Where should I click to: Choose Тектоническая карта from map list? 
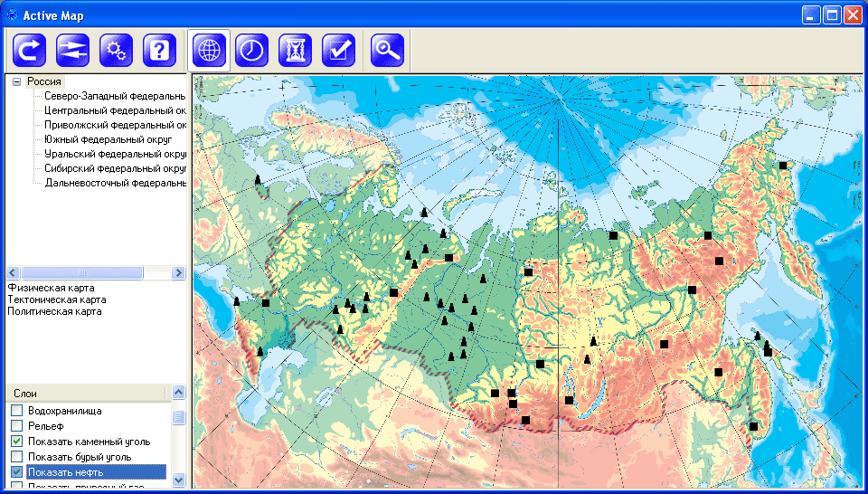pos(56,299)
